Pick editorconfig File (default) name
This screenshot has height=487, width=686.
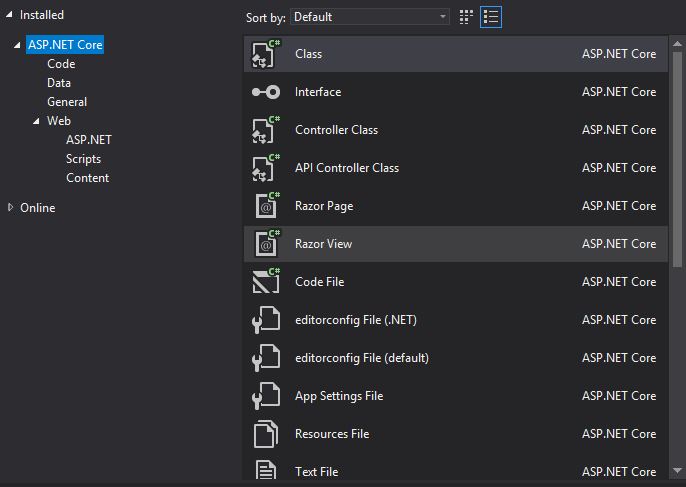[362, 358]
